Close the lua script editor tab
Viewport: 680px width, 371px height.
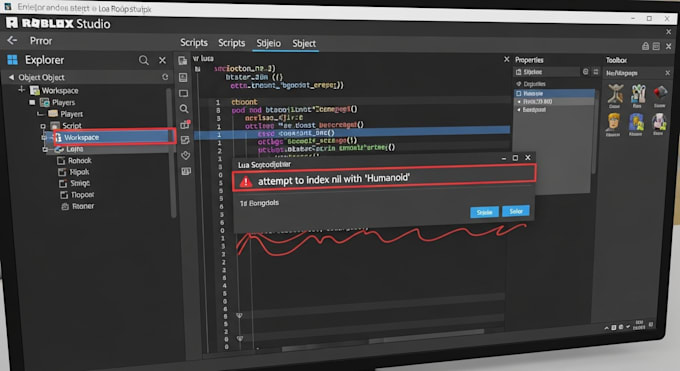[507, 59]
